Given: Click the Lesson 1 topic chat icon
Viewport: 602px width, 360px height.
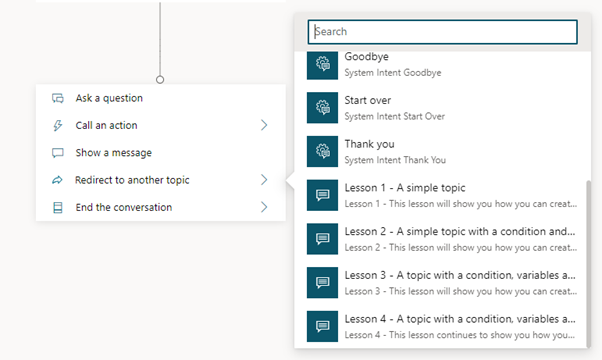Looking at the screenshot, I should pos(322,195).
